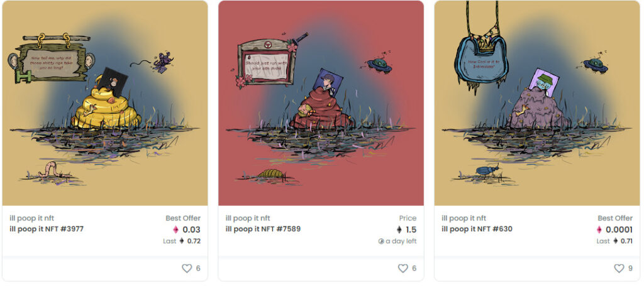
Task: Click the 0.03 Best Offer value
Action: tap(191, 230)
